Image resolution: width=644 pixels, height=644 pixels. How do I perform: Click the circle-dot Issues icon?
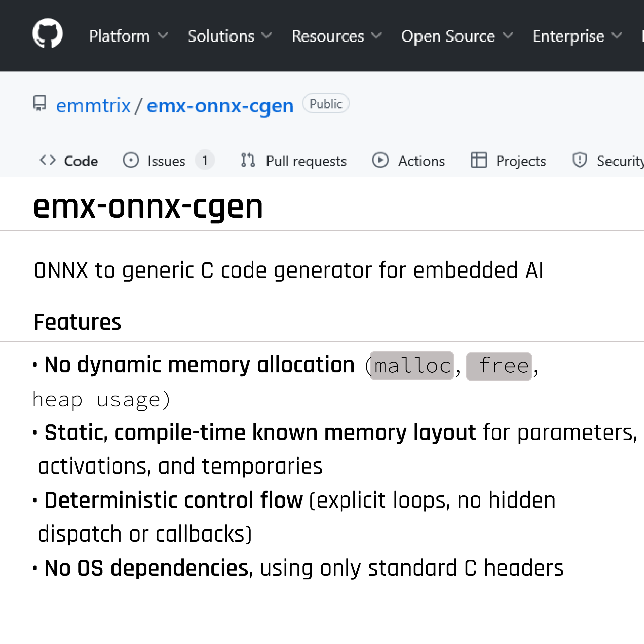(131, 160)
